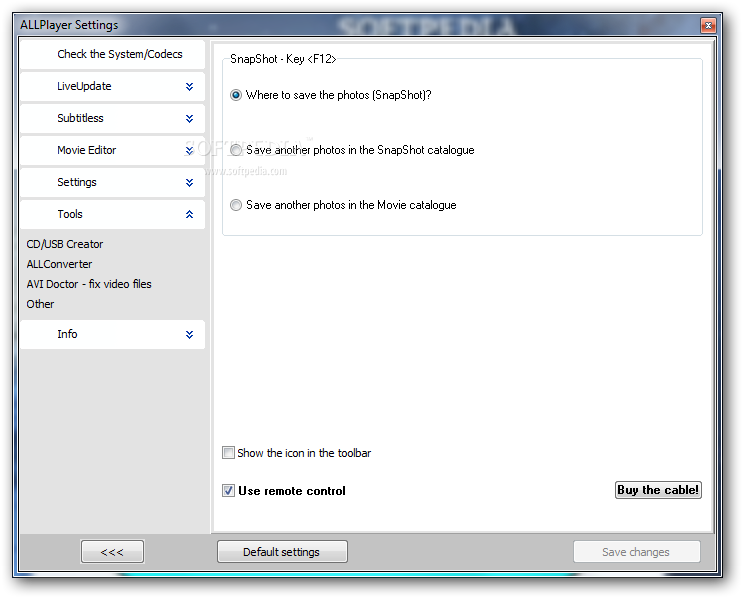The width and height of the screenshot is (743, 598).
Task: Click Default settings button
Action: click(282, 552)
